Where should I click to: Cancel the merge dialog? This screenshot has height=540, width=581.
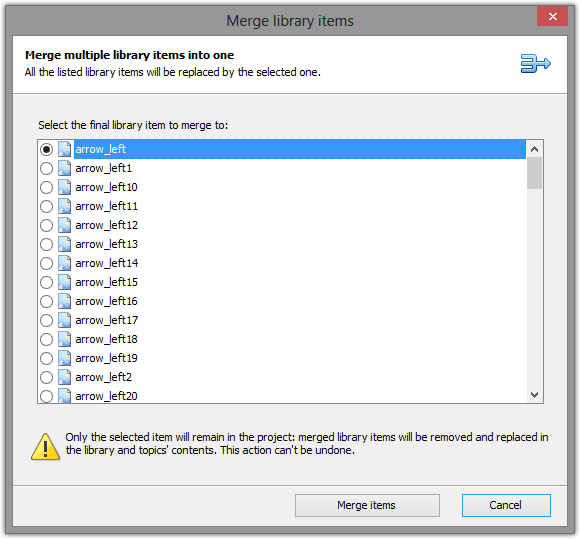coord(506,505)
